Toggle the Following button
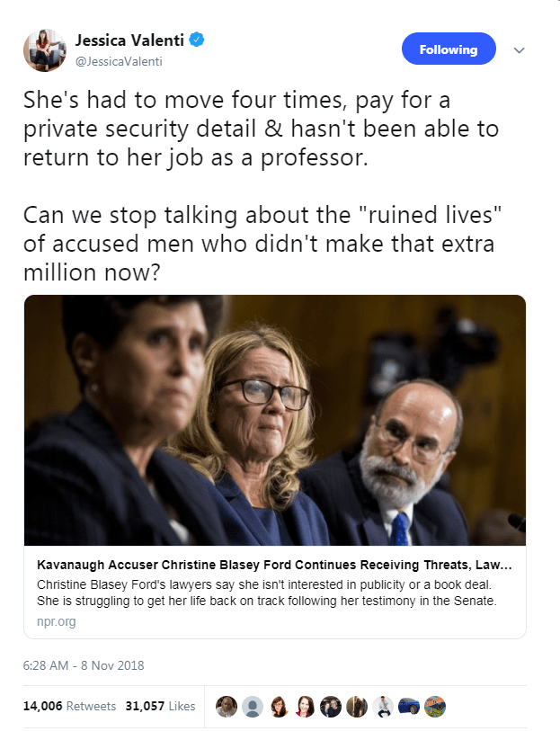This screenshot has width=560, height=731. [448, 49]
